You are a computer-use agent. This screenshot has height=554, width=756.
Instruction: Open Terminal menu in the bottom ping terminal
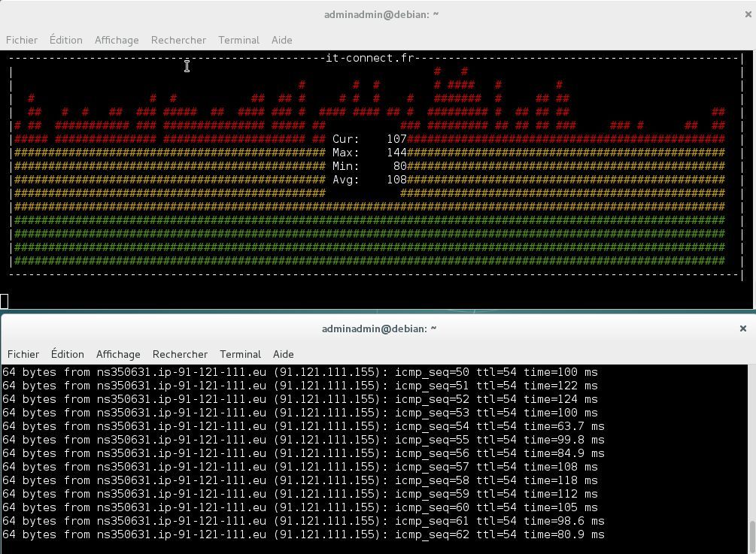240,354
